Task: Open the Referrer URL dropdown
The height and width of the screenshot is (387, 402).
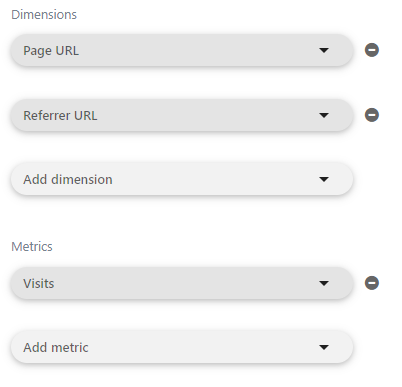Action: coord(182,115)
